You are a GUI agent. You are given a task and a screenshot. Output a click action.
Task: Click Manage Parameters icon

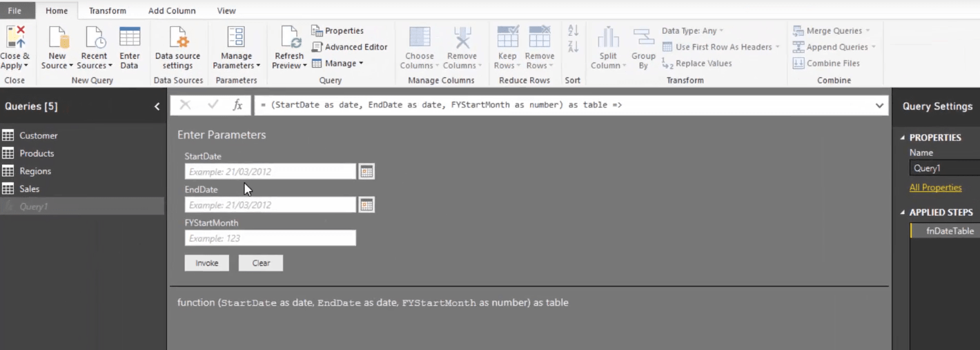pos(236,37)
